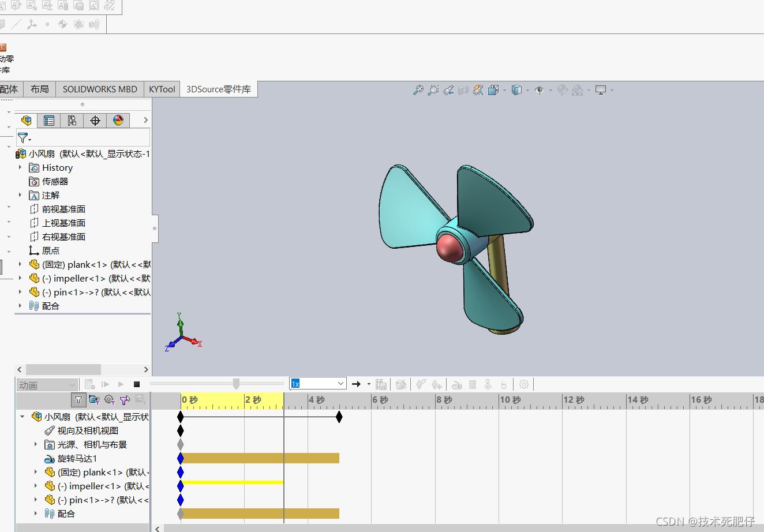Click the View Settings monitor icon
This screenshot has width=764, height=532.
[601, 90]
